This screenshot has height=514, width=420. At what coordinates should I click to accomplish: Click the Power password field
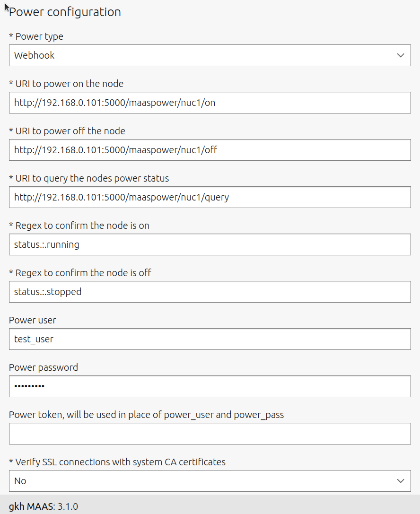210,386
